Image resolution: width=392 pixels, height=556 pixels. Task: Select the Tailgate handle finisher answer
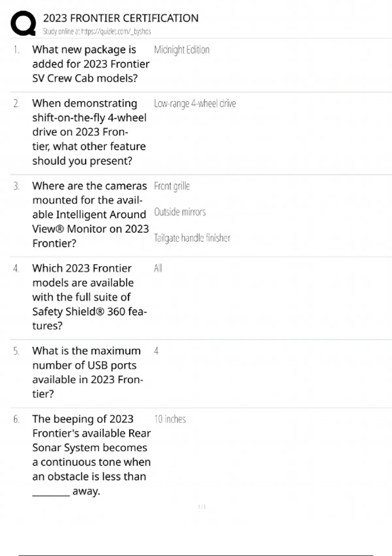coord(192,238)
